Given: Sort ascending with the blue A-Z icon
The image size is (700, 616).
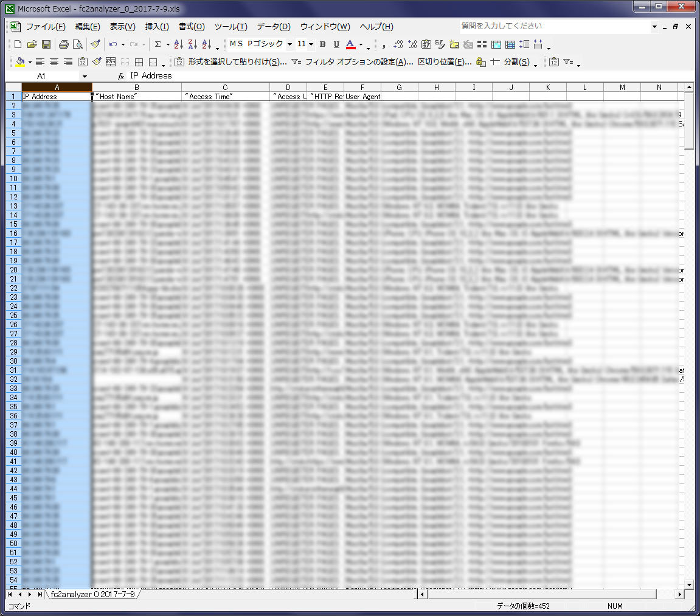Looking at the screenshot, I should click(179, 44).
